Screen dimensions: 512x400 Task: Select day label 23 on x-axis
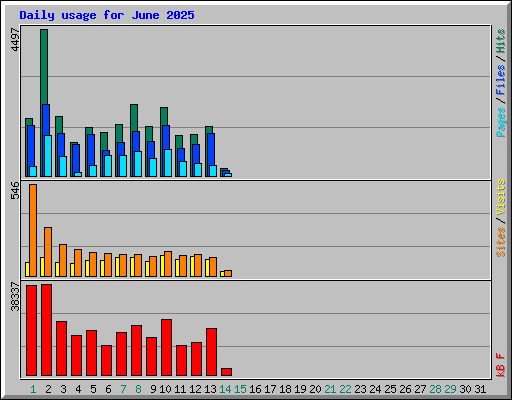(x=360, y=389)
